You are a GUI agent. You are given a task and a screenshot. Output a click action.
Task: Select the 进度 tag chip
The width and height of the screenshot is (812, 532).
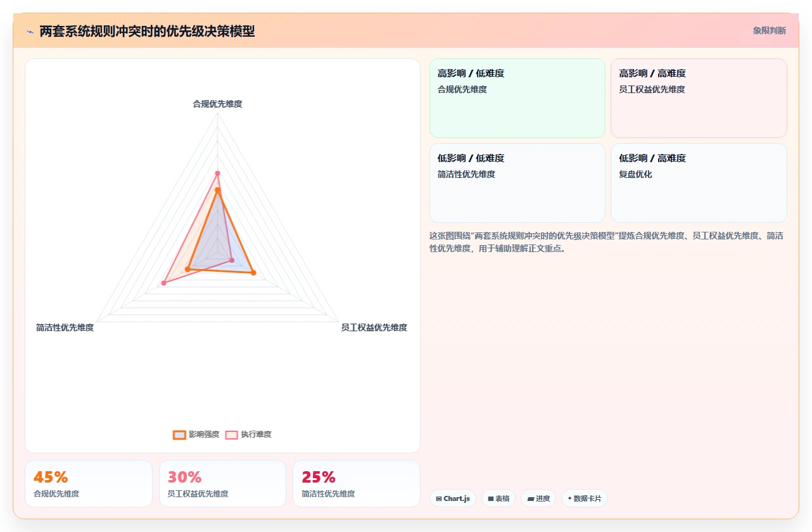point(538,498)
